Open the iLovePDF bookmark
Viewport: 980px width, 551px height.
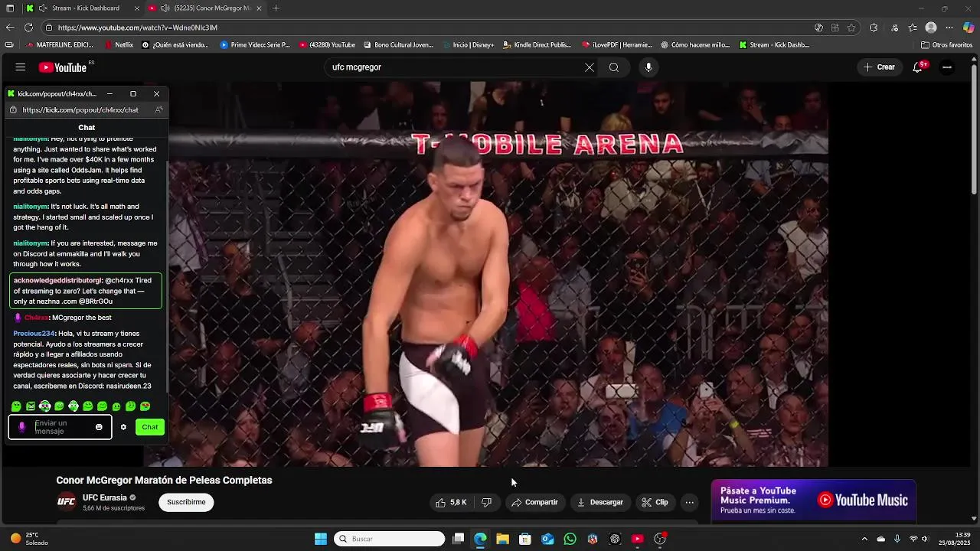tap(616, 45)
